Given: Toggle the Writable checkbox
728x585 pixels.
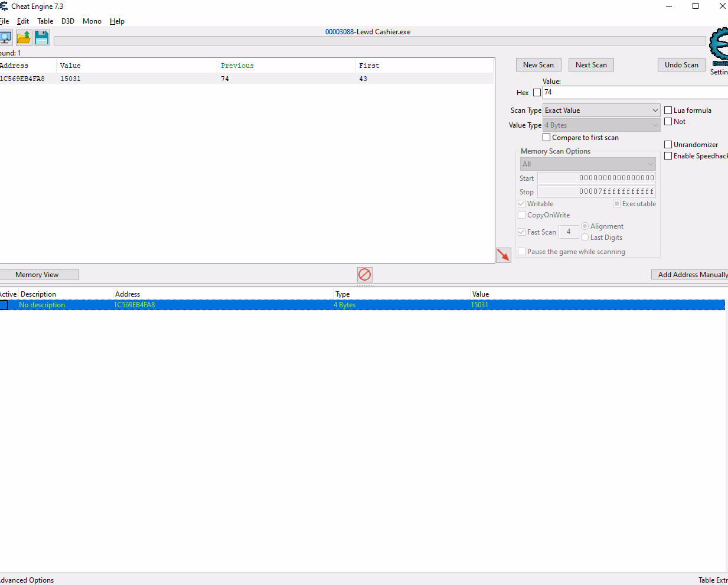Looking at the screenshot, I should 522,204.
